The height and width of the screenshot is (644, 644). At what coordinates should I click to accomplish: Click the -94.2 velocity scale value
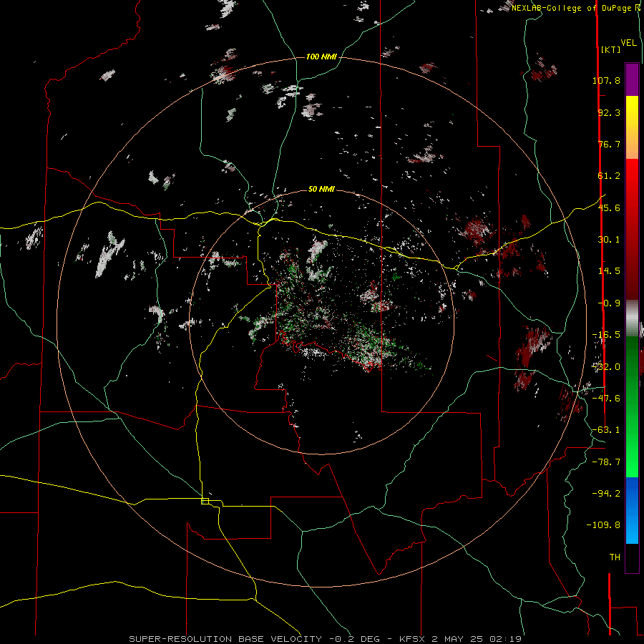[606, 493]
